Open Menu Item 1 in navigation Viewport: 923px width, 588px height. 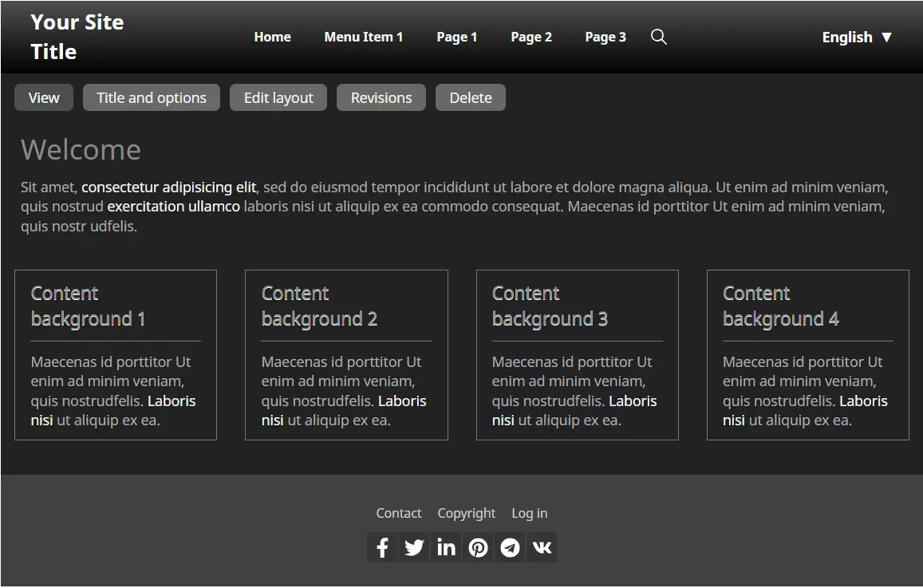pos(363,37)
